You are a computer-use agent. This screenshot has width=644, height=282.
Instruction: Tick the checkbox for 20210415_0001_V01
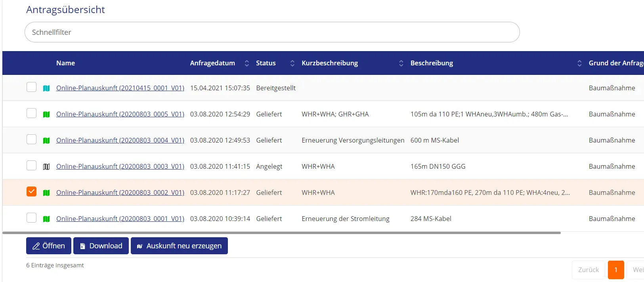coord(31,87)
